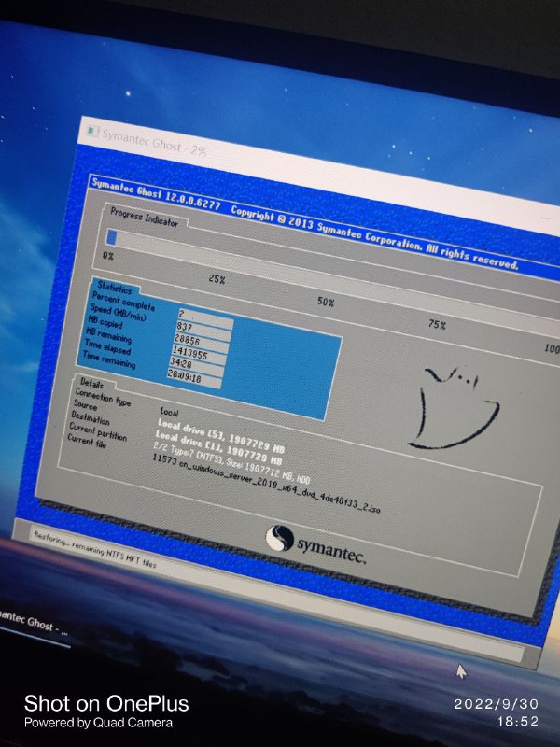
Task: Click the Time elapsed value 34:28
Action: [196, 369]
